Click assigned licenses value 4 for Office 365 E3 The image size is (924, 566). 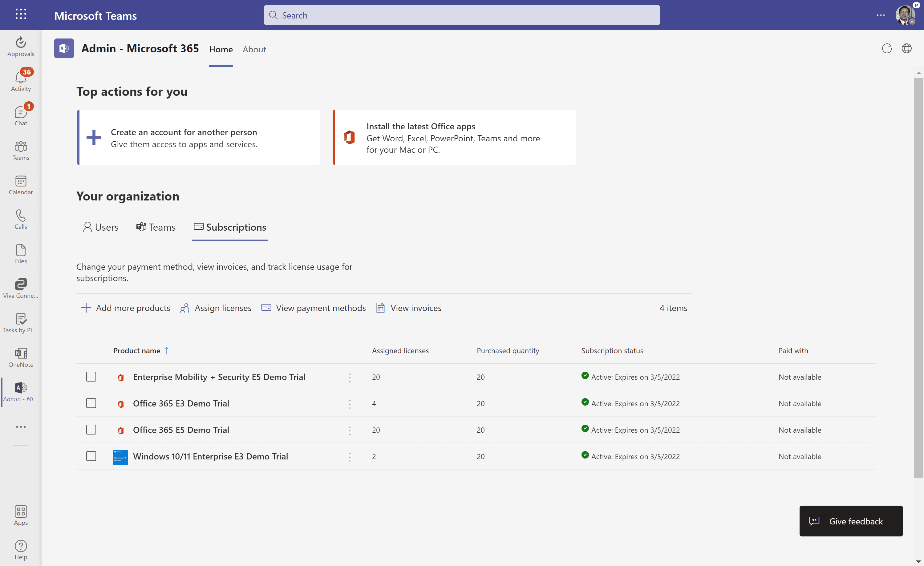(374, 404)
